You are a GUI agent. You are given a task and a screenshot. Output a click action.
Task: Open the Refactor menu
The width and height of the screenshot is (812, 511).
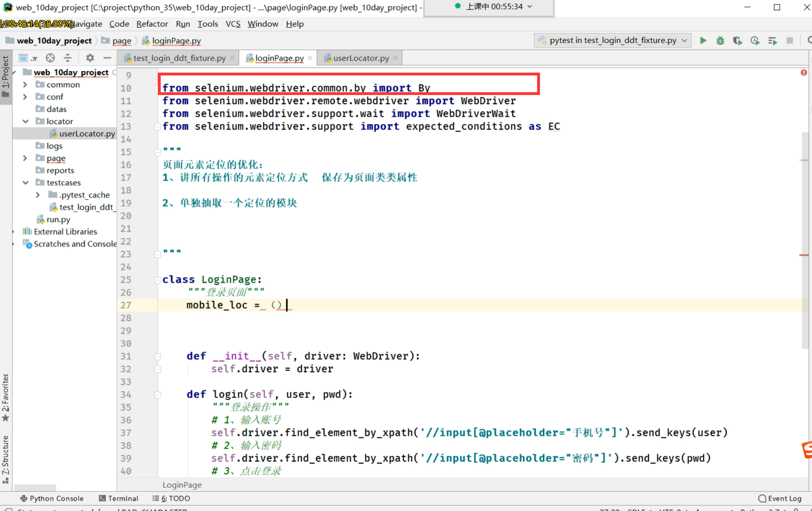[x=152, y=24]
